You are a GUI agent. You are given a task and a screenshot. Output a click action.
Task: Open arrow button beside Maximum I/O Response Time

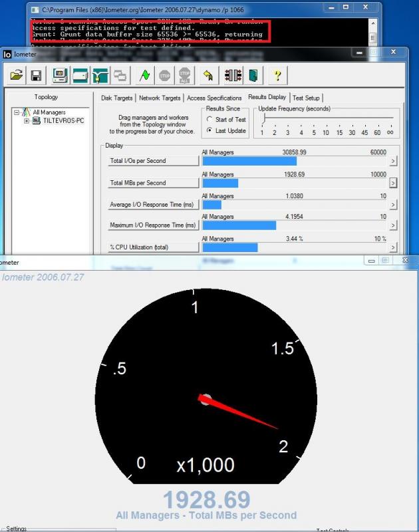393,225
